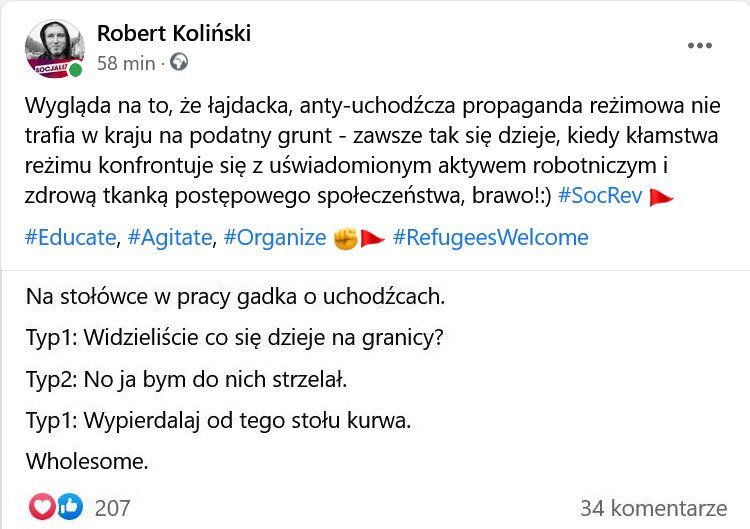Open shared post at 'Na stołówce w pracy' line
Viewport: 750px width, 529px height.
pos(235,297)
